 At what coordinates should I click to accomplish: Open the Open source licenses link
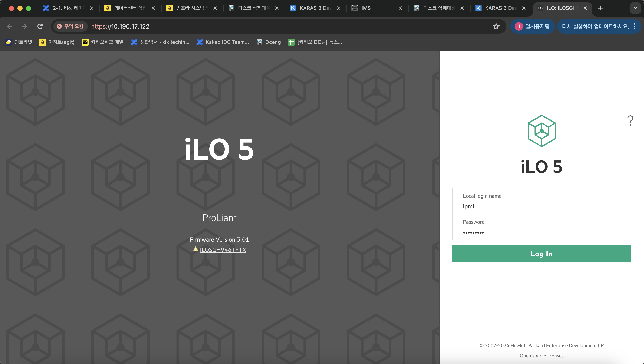pos(542,355)
